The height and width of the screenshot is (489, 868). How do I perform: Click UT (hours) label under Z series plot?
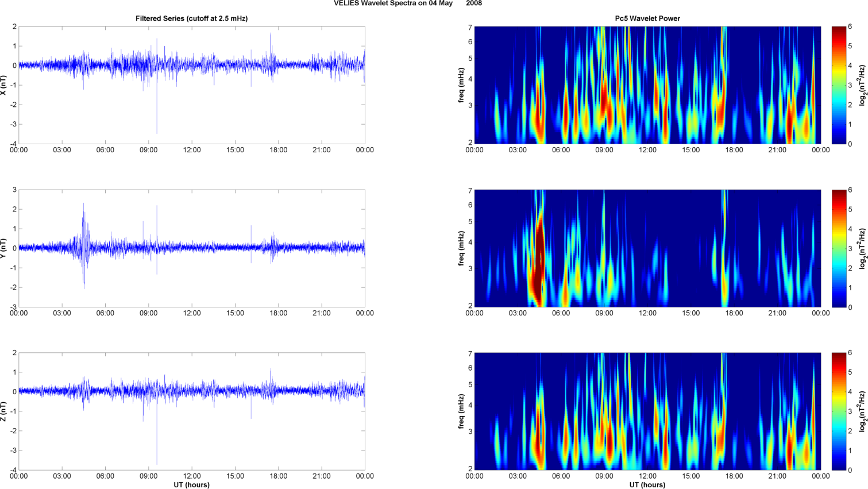click(x=192, y=485)
